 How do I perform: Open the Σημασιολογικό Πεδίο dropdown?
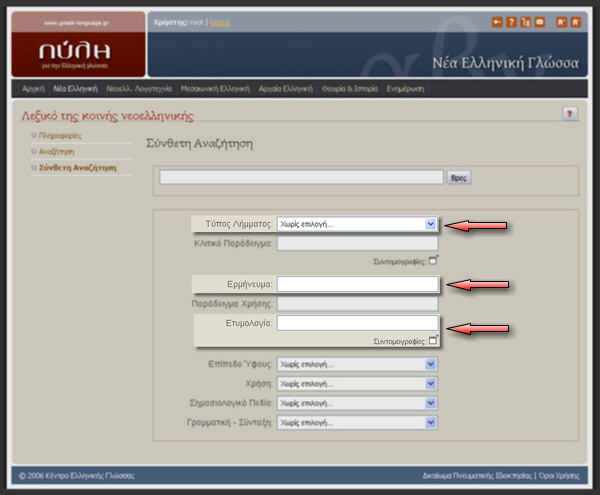pos(357,402)
